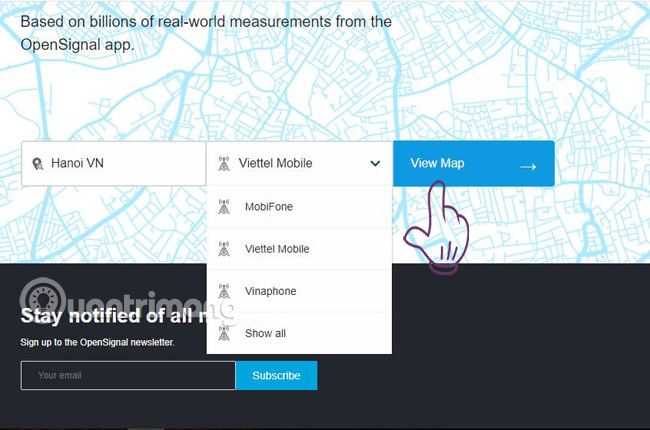Click the tower icon beside MobiFone

(224, 206)
